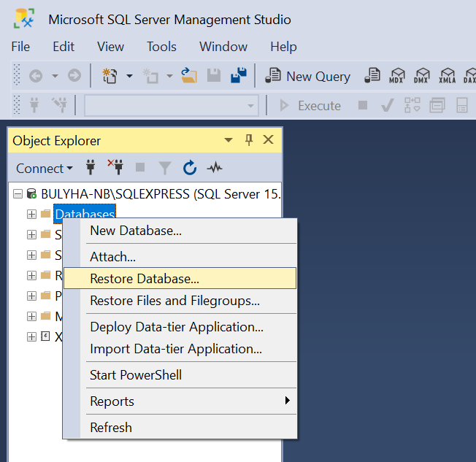Click the Database Engine Query icon
The image size is (476, 462).
click(372, 76)
